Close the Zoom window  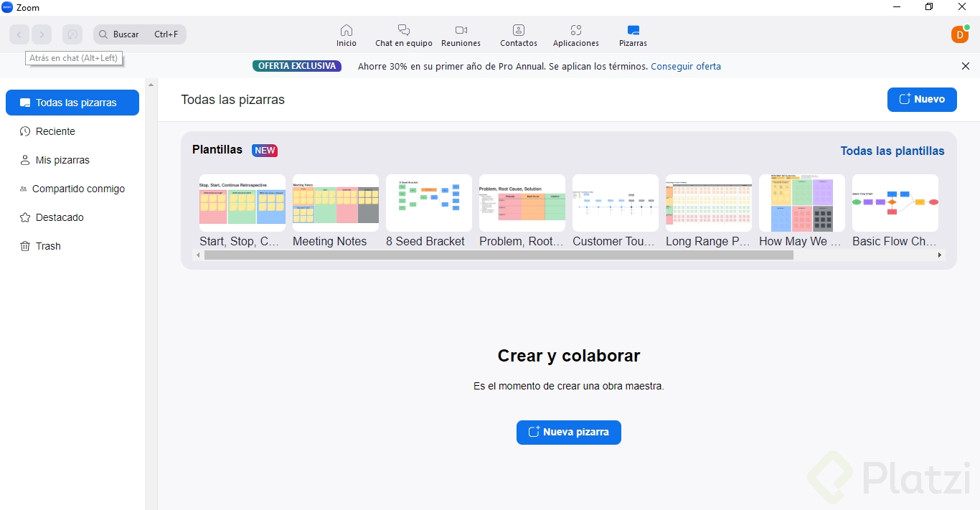(x=962, y=7)
